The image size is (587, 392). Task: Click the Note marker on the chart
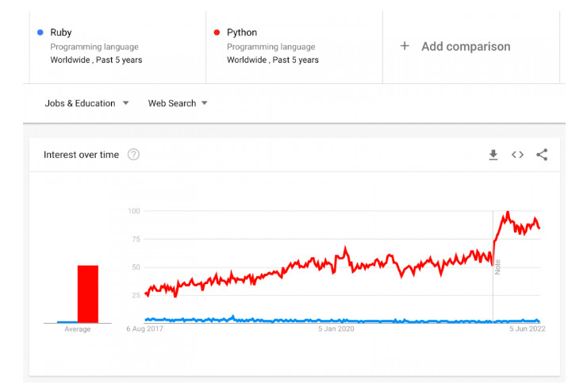497,267
